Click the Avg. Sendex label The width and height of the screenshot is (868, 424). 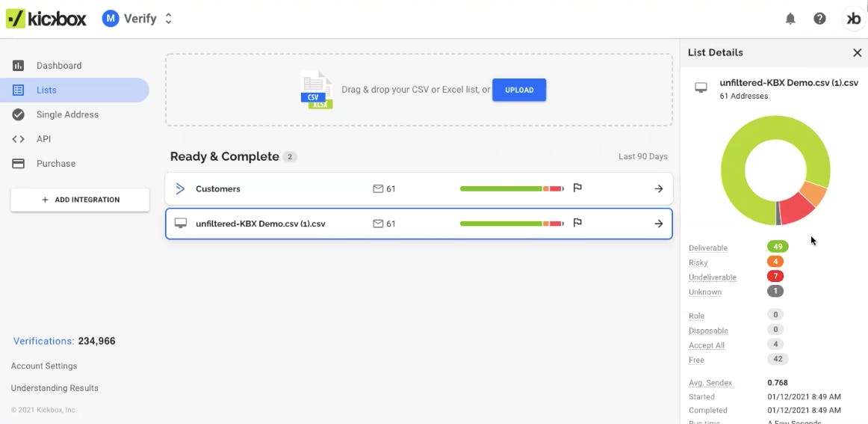710,383
